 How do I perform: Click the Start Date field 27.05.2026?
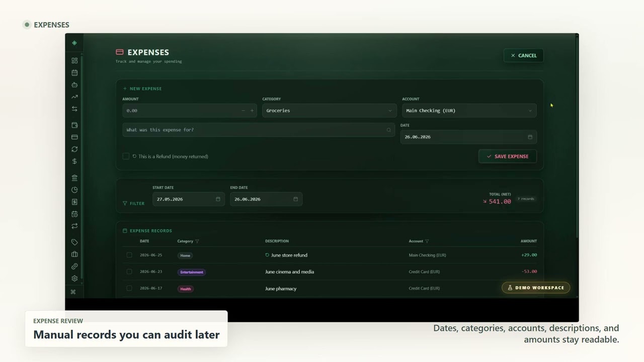[x=189, y=199]
